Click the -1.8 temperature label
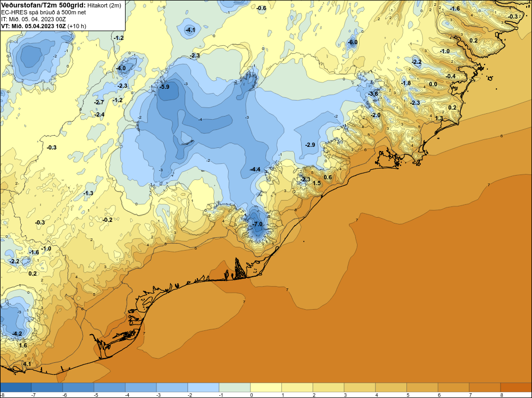The width and height of the screenshot is (532, 398). [406, 83]
